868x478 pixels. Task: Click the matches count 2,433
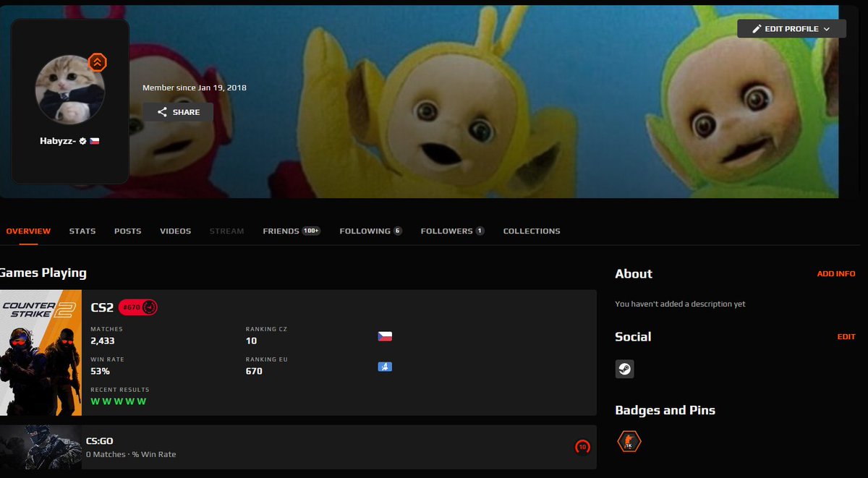point(103,341)
